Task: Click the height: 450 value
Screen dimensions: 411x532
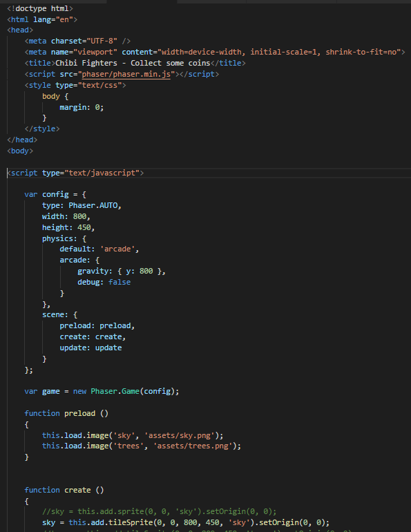Action: [x=84, y=227]
